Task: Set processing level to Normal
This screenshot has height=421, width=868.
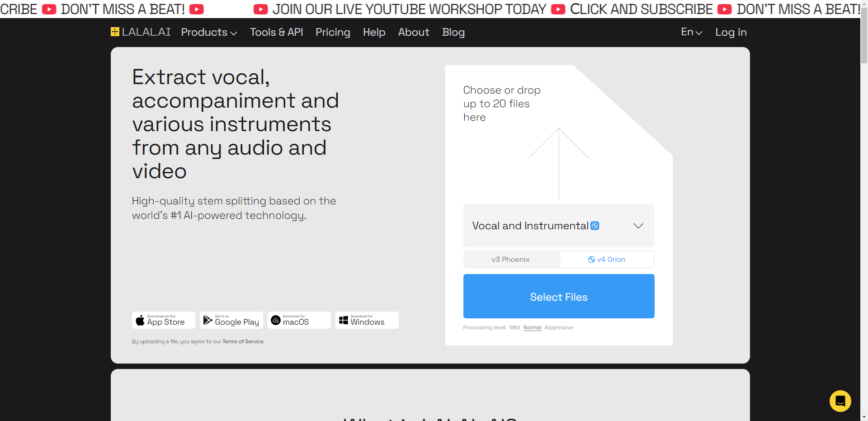Action: coord(533,327)
